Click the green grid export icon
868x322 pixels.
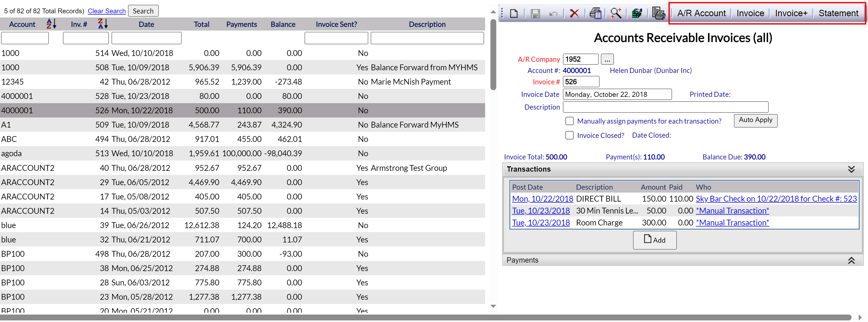637,13
